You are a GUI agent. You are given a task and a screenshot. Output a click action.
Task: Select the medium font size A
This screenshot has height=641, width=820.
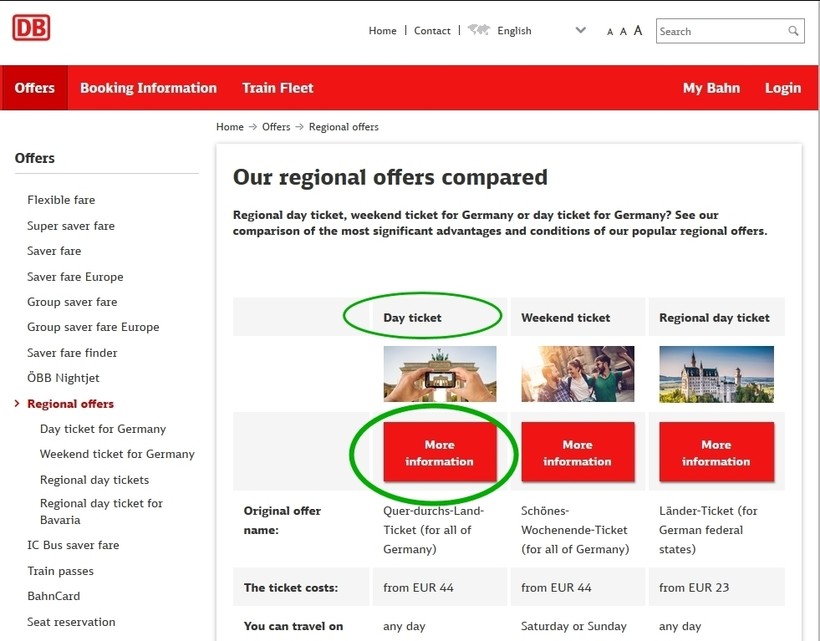point(623,31)
